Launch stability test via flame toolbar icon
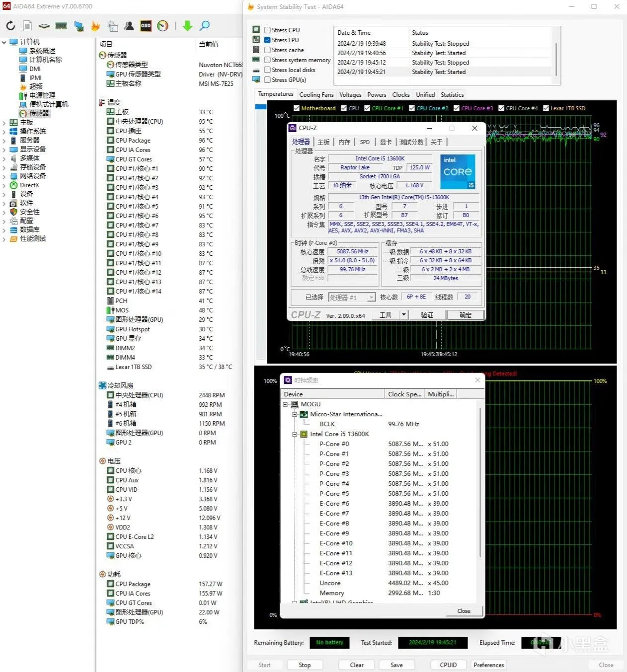This screenshot has width=627, height=672. (95, 26)
